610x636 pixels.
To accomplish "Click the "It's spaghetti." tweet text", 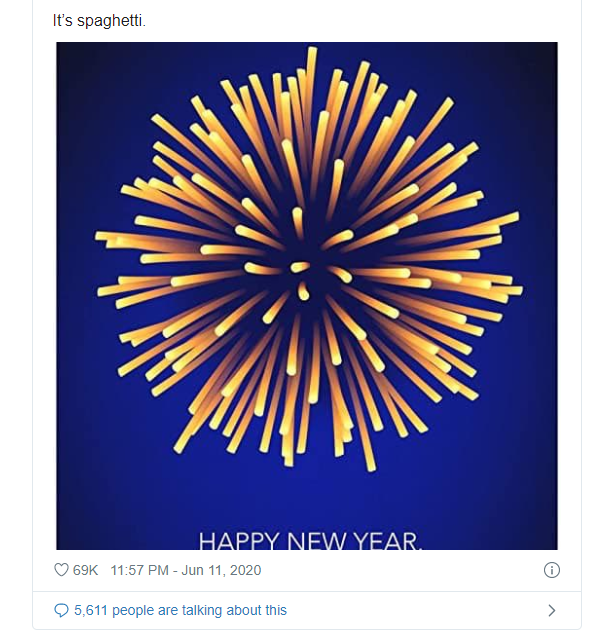I will (99, 20).
